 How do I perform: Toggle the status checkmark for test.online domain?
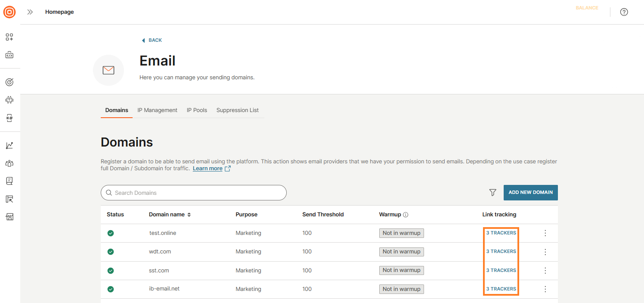coord(111,233)
